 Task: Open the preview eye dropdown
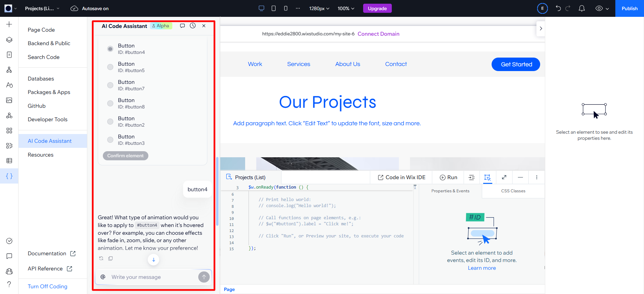coord(602,8)
